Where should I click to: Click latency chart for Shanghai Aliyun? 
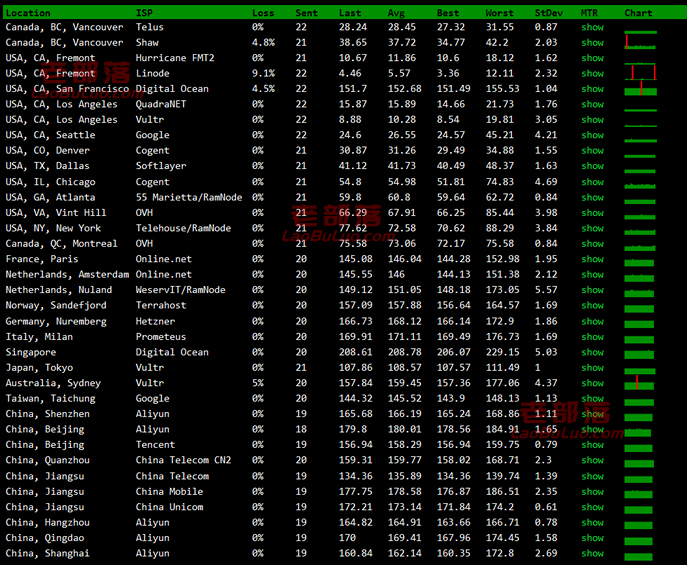click(x=638, y=556)
